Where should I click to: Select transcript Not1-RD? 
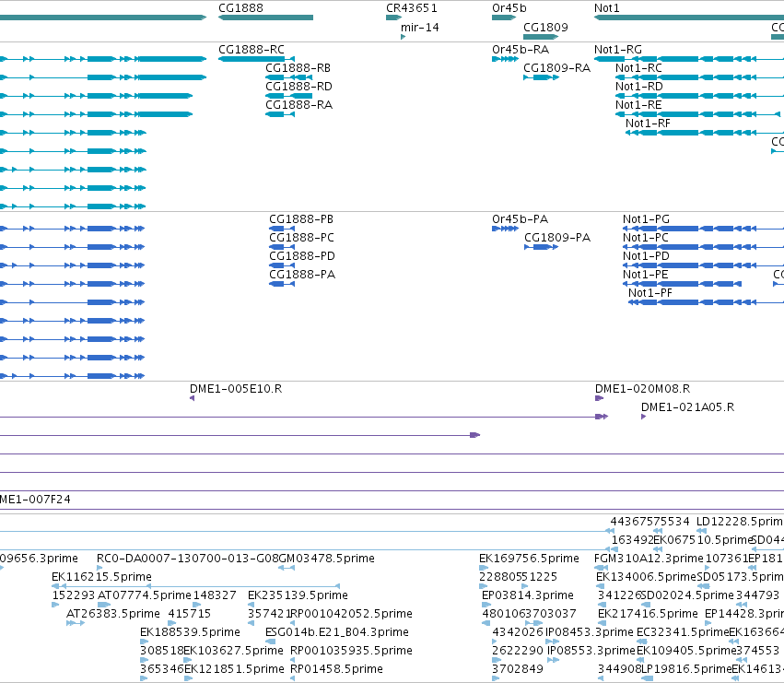click(638, 87)
